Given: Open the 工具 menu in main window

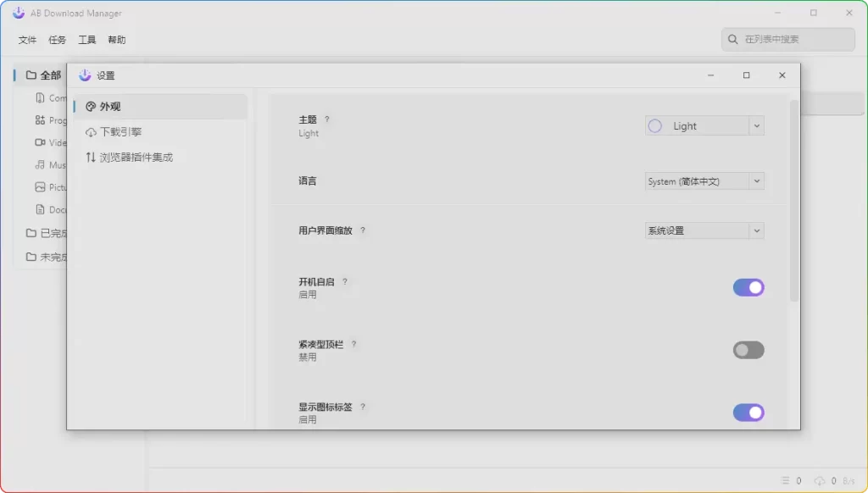Looking at the screenshot, I should point(87,40).
